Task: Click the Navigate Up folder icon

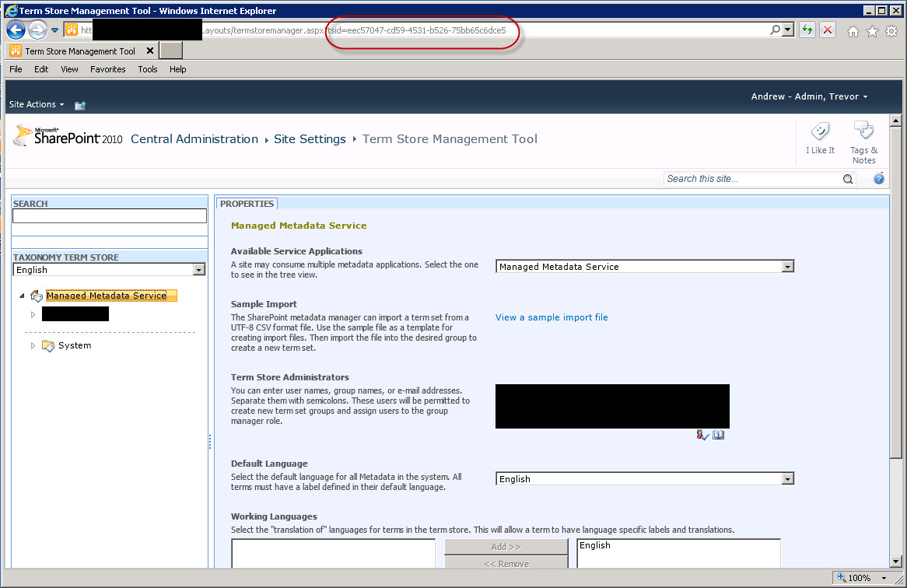Action: (x=80, y=105)
